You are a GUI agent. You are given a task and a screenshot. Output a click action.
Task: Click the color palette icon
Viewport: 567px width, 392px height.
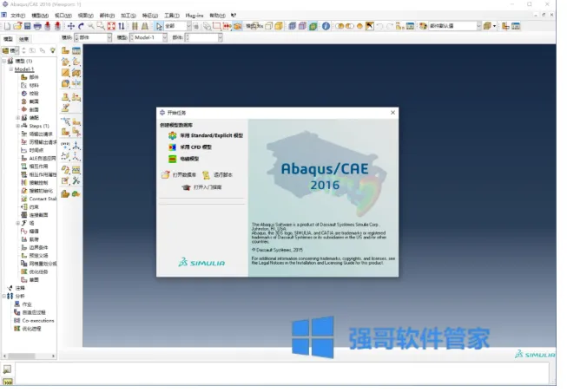(x=423, y=26)
